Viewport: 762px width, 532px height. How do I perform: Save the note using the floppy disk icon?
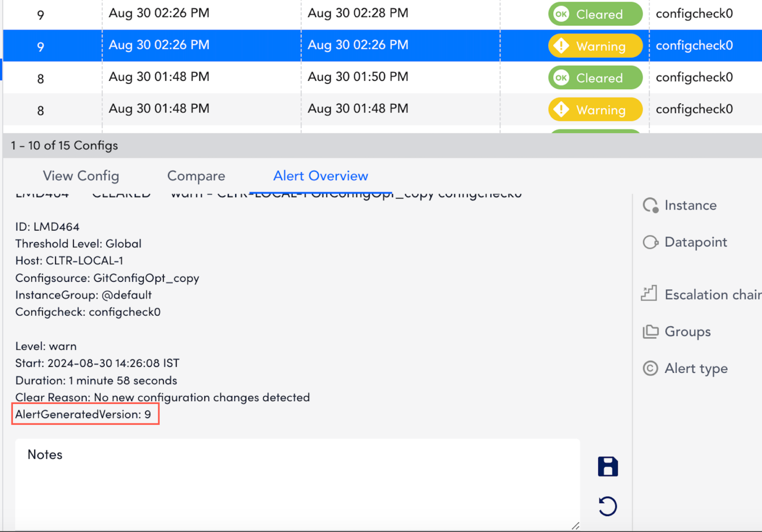[607, 466]
